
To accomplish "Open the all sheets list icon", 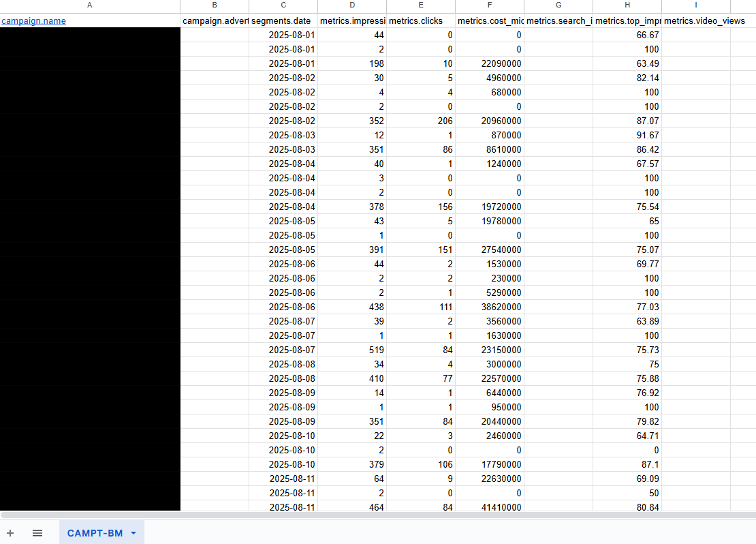I will click(x=37, y=533).
